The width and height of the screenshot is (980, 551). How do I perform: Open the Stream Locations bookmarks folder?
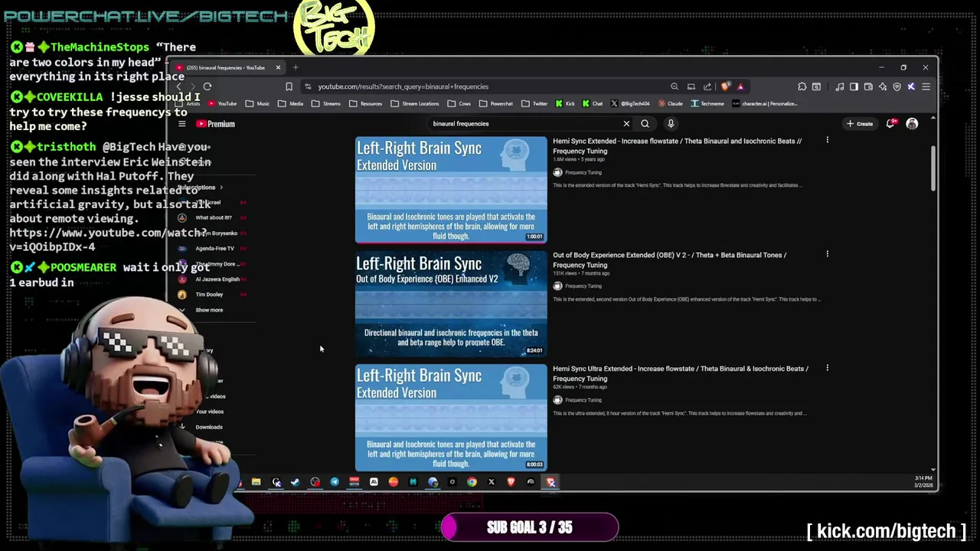(x=416, y=103)
